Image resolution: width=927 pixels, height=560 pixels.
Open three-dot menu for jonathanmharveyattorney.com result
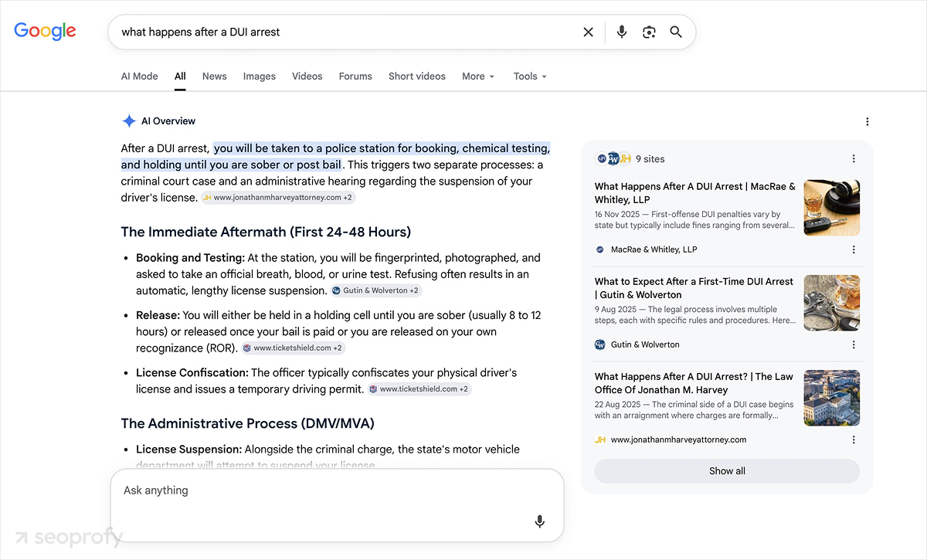(854, 440)
